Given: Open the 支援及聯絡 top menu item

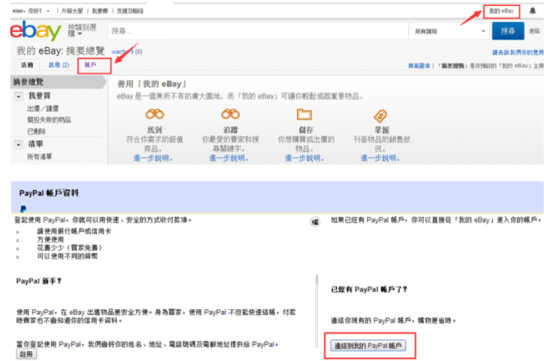Looking at the screenshot, I should tap(130, 11).
